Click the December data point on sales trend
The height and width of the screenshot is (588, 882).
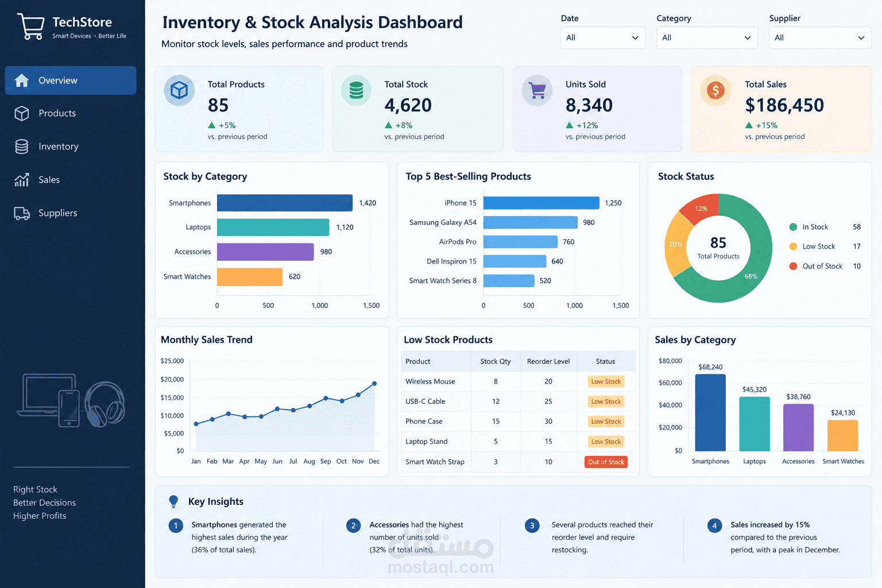tap(374, 384)
